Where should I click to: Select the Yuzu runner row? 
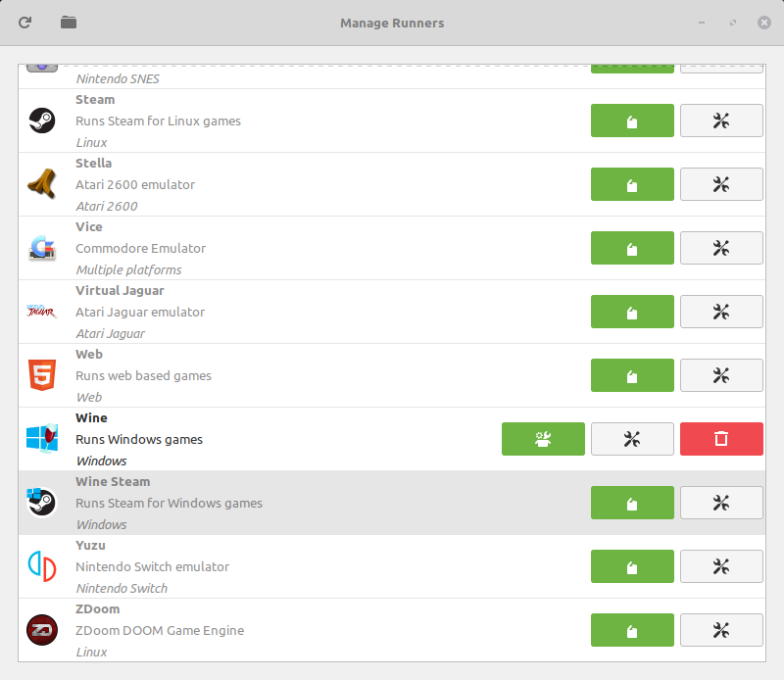(x=391, y=566)
